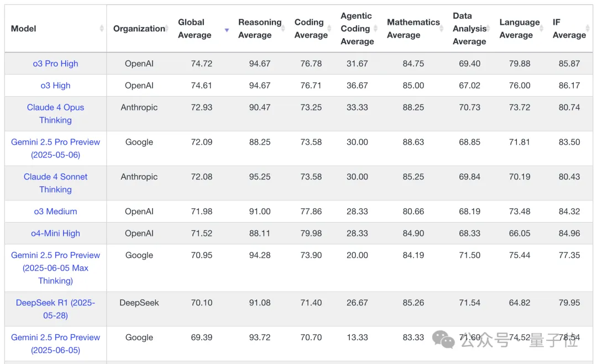Open the o3 High model link

[x=55, y=86]
